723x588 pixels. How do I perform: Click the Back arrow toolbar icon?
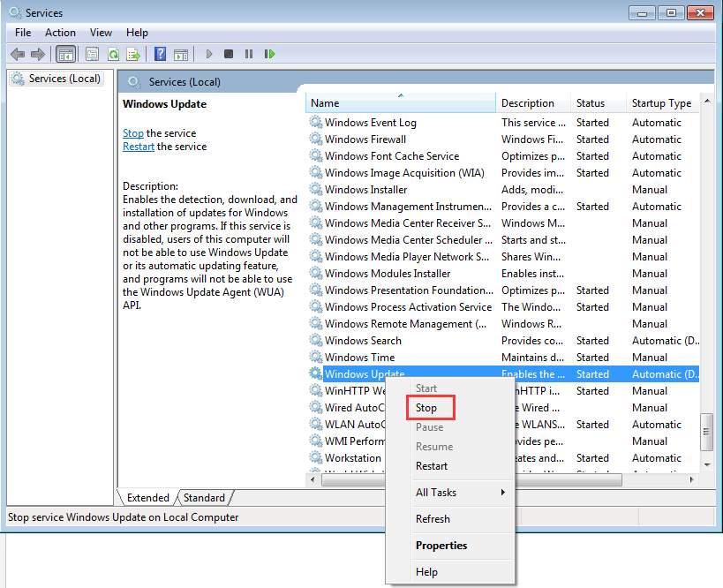coord(18,54)
